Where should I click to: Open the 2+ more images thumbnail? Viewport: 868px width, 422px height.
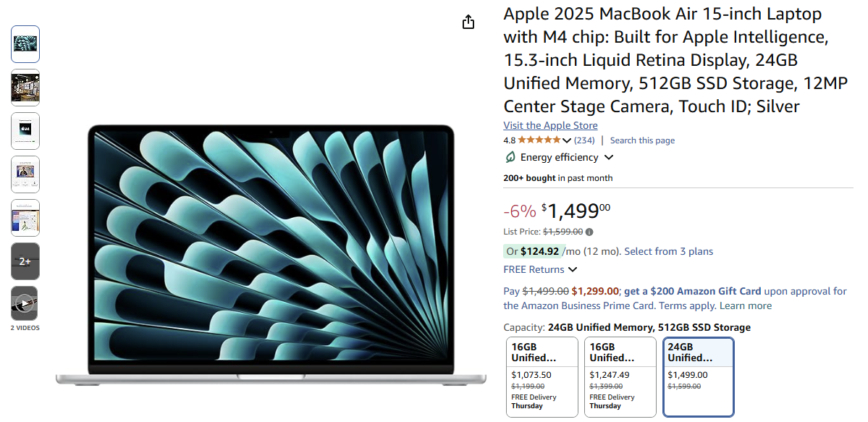point(25,261)
